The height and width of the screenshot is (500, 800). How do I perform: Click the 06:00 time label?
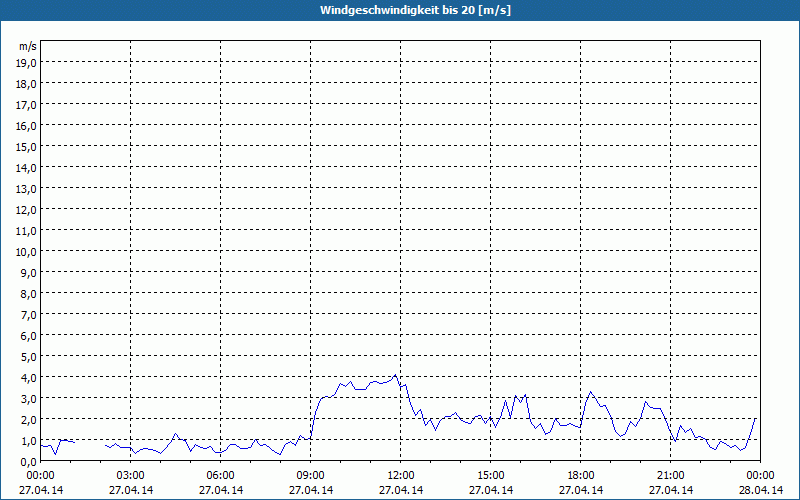pos(220,476)
